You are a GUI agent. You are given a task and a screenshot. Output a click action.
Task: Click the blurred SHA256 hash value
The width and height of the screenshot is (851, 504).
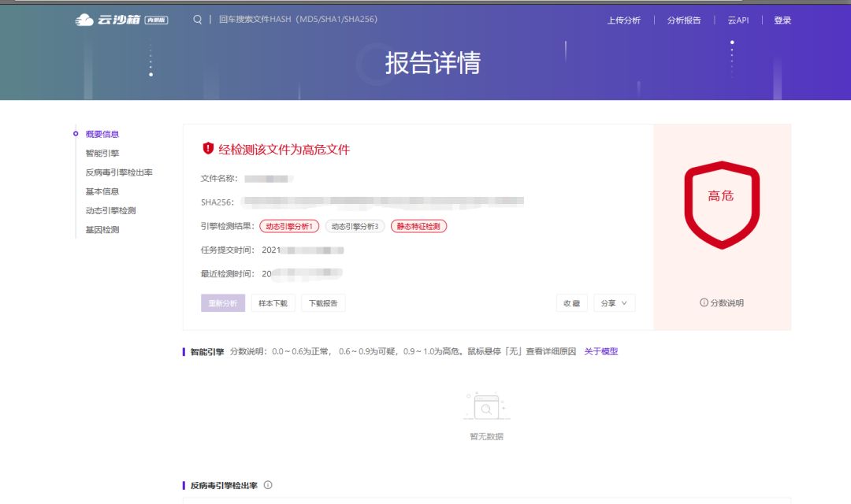(x=383, y=202)
